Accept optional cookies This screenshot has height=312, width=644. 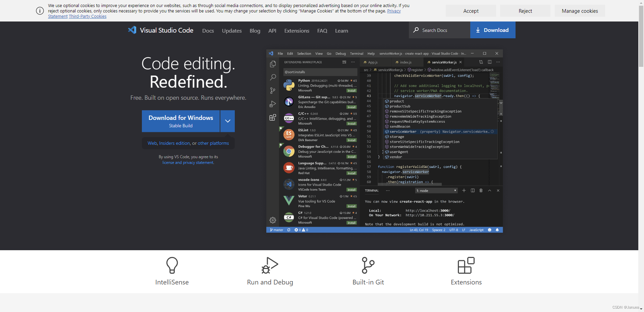coord(471,11)
